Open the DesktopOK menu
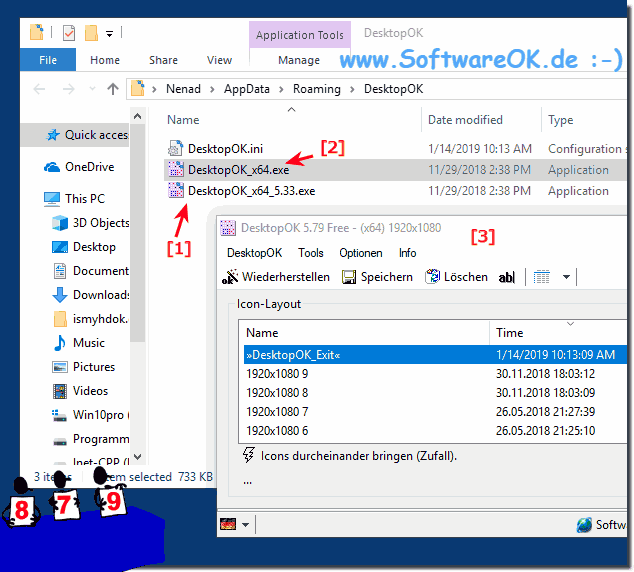 pyautogui.click(x=254, y=253)
